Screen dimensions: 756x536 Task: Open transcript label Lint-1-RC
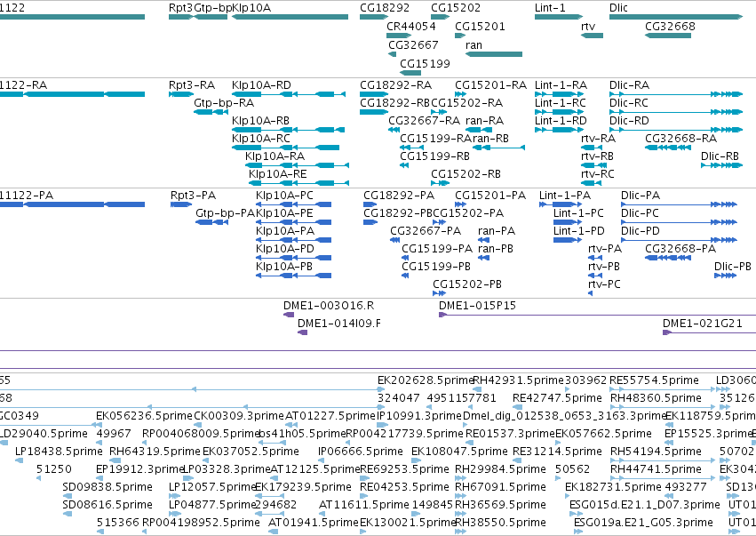tap(561, 103)
